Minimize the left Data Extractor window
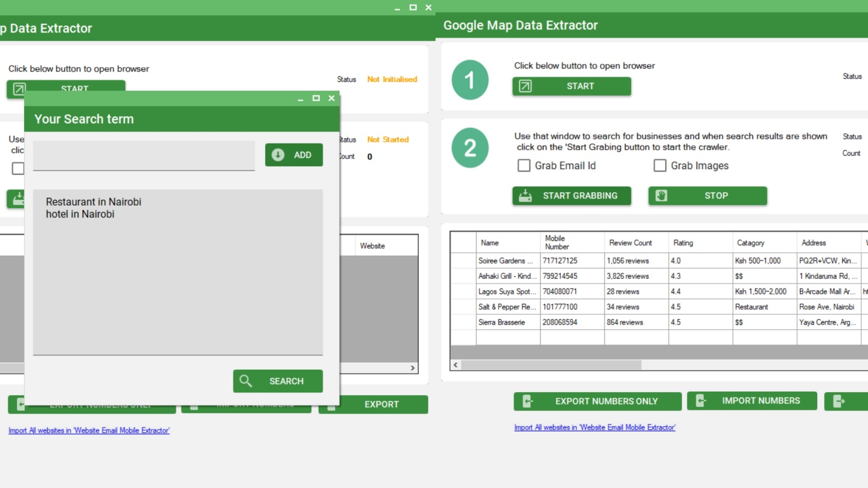Image resolution: width=868 pixels, height=488 pixels. tap(397, 8)
